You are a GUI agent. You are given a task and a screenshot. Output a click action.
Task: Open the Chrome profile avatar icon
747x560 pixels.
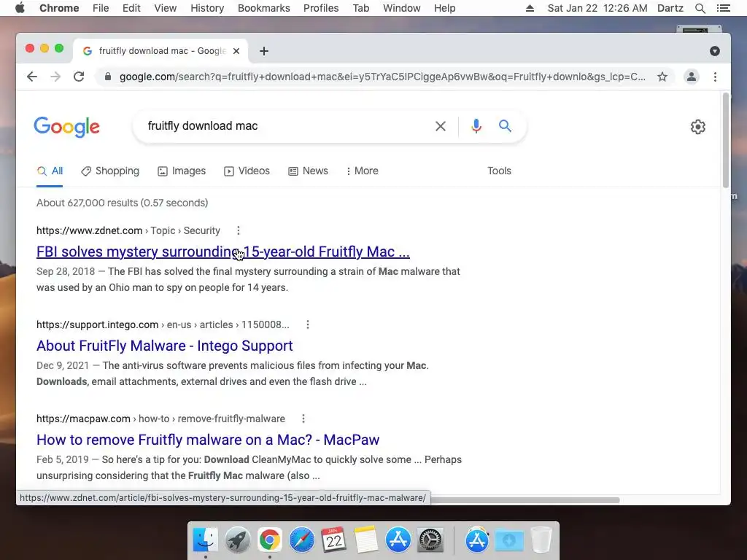(692, 77)
